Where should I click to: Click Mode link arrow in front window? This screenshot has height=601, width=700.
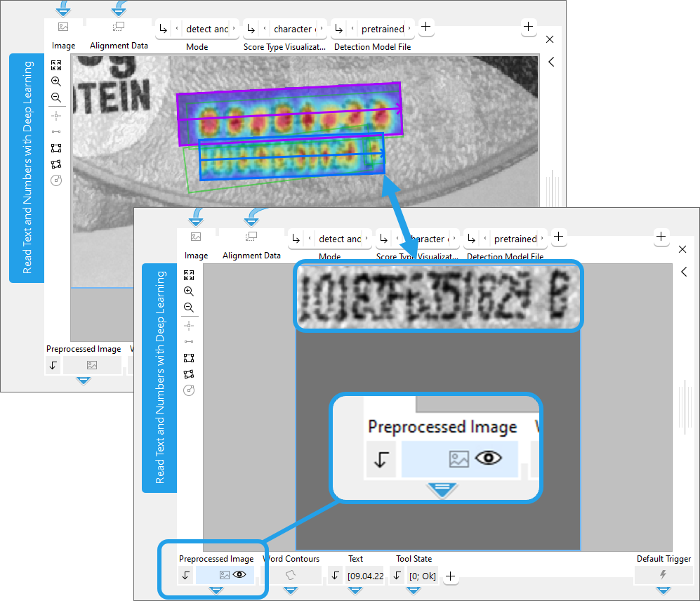pos(296,239)
